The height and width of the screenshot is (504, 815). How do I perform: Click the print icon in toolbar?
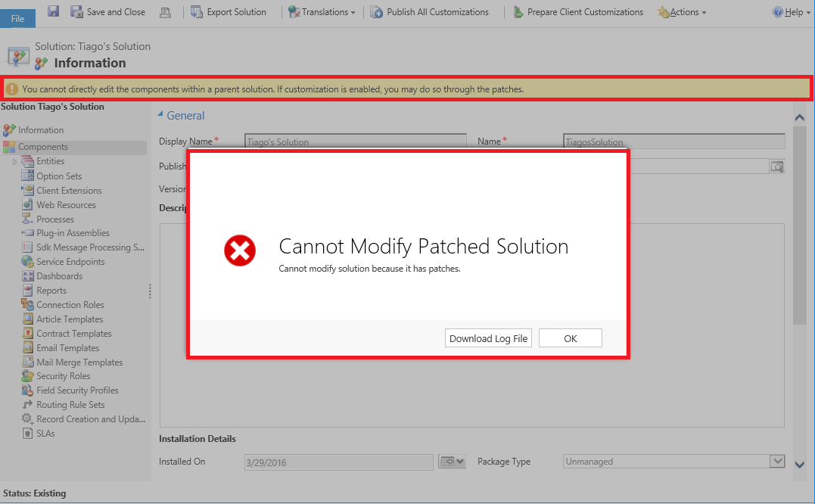click(165, 12)
